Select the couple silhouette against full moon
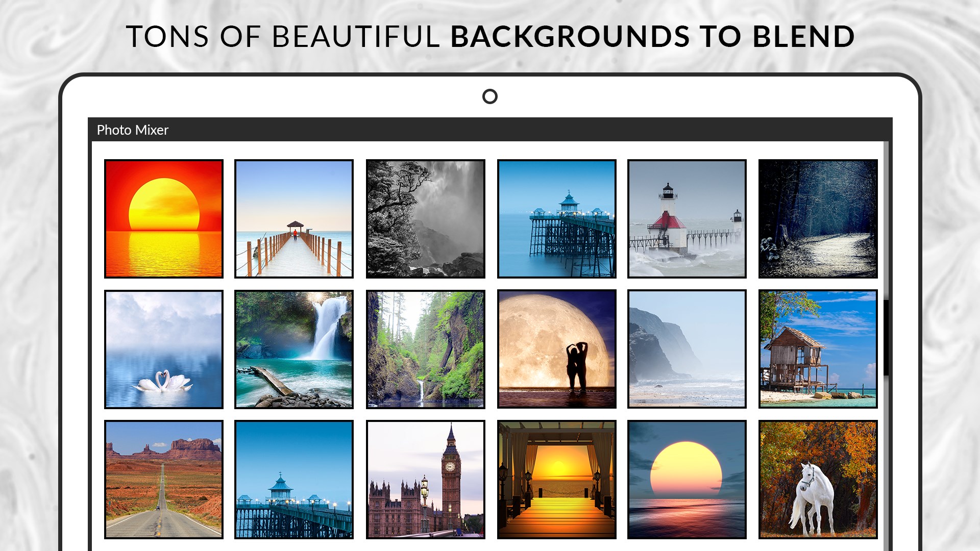This screenshot has width=980, height=551. [557, 349]
